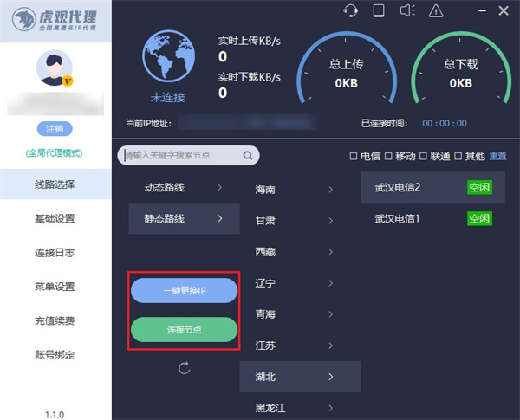520x420 pixels.
Task: Click the warning triangle icon
Action: 436,11
